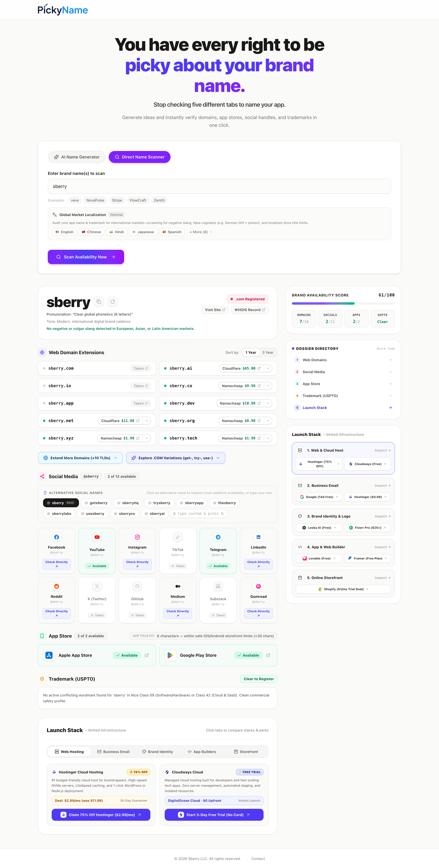Click the Instagram platform icon
Viewport: 439px width, 868px height.
[137, 537]
